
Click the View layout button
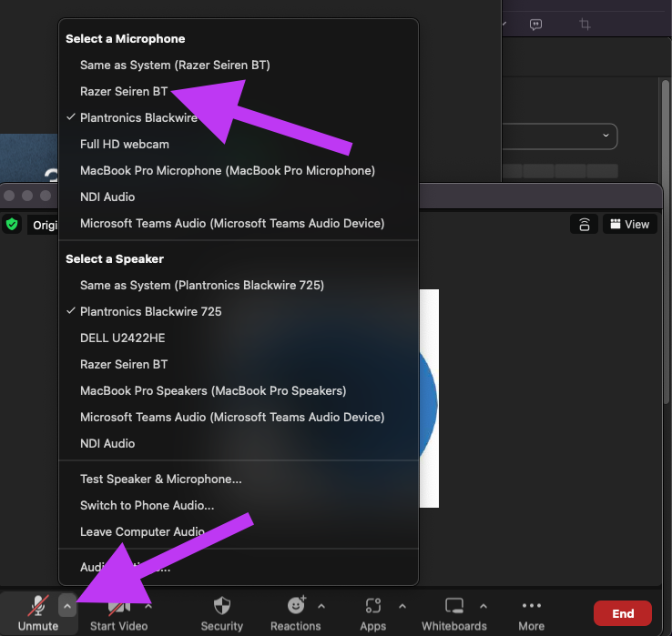pyautogui.click(x=629, y=224)
